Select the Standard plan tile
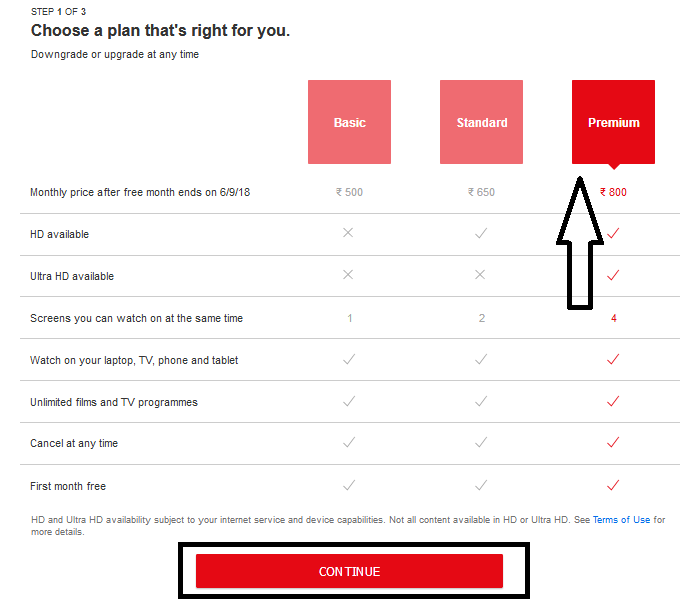 pyautogui.click(x=481, y=122)
